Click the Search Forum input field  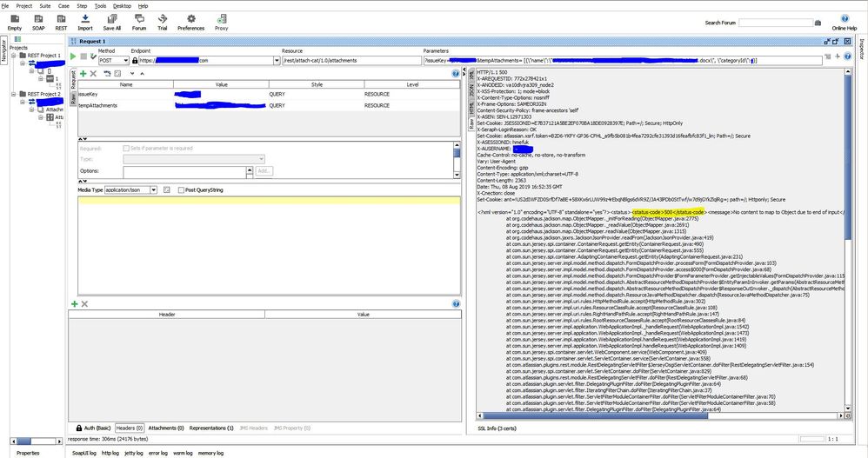tap(776, 23)
